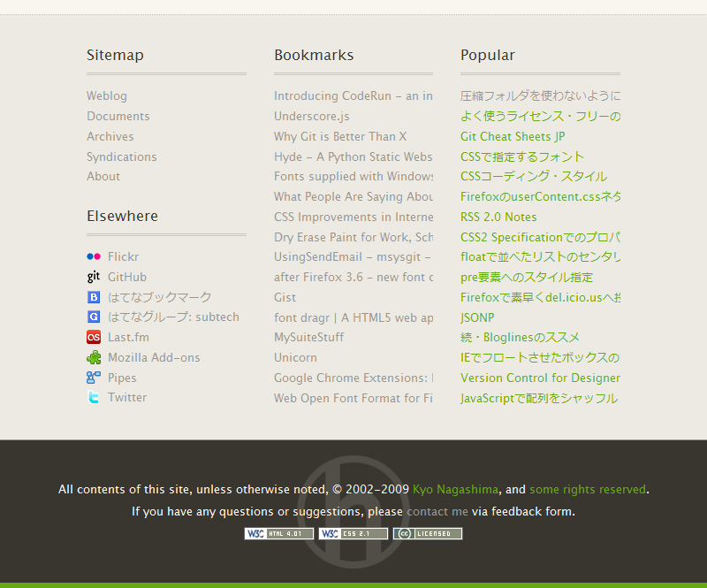Open the Flickr profile icon
Screen dimensions: 707x588
click(x=94, y=256)
